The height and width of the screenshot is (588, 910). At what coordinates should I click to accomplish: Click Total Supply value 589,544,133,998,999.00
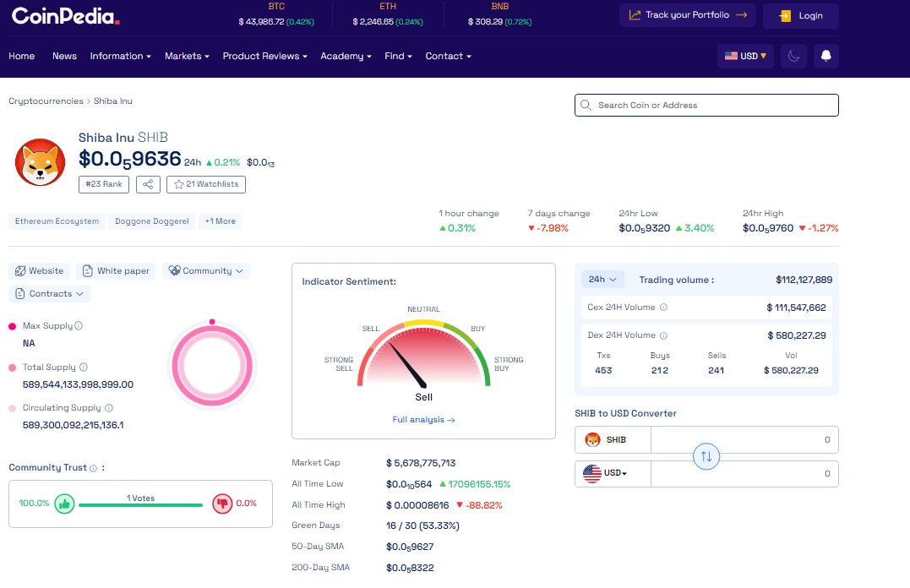(78, 385)
